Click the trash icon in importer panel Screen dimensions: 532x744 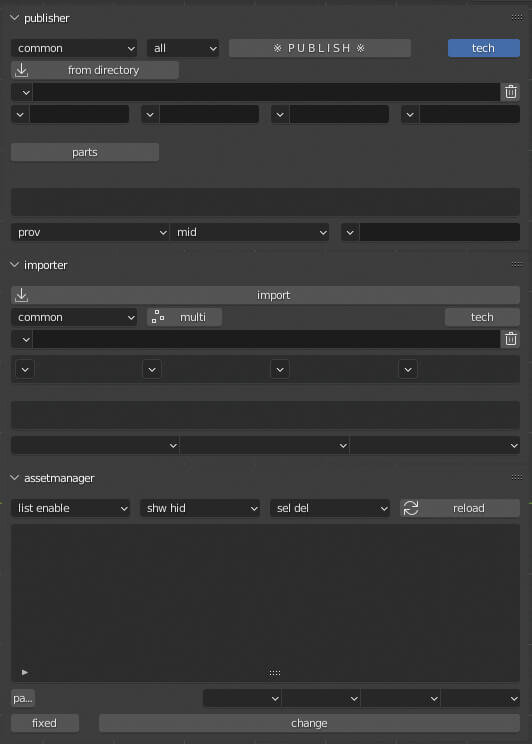(x=511, y=339)
